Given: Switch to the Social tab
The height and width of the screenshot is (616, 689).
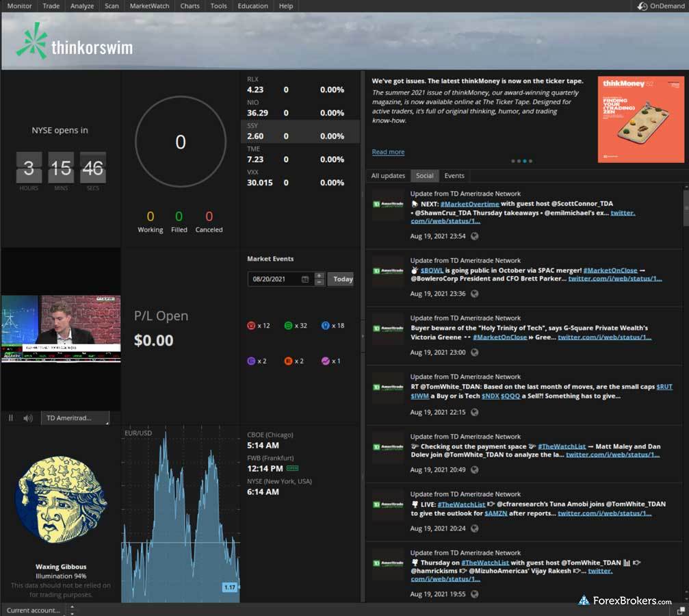Looking at the screenshot, I should 424,175.
